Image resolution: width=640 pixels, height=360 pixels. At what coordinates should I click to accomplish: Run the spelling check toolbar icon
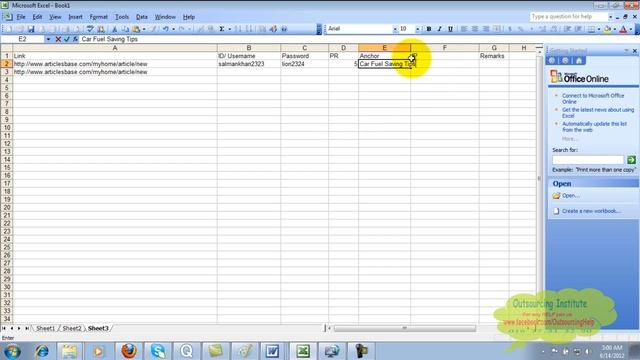coord(90,29)
